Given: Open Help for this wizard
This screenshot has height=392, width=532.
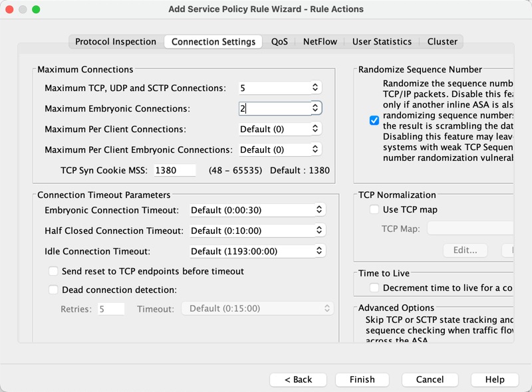Looking at the screenshot, I should (494, 379).
